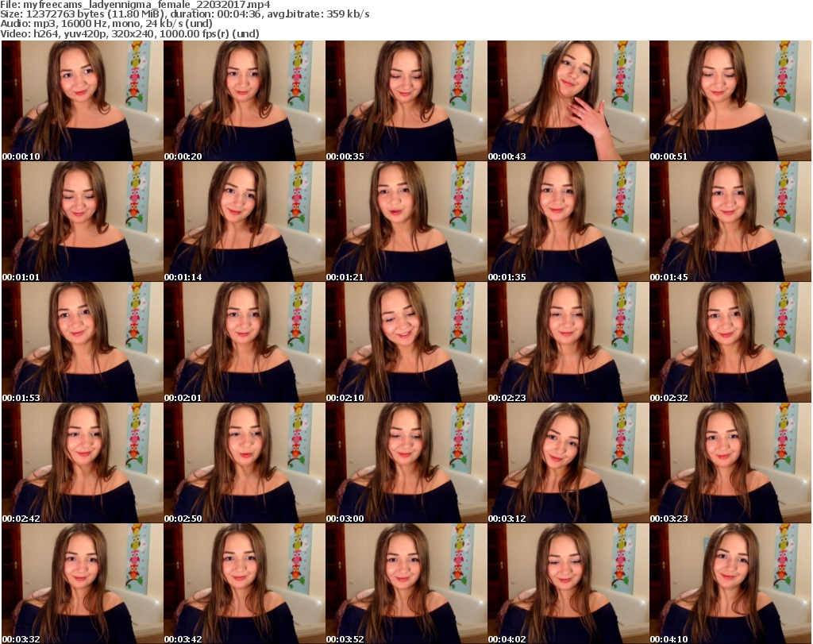Click the thumbnail labeled 00:01:35
This screenshot has height=644, width=813.
pos(568,222)
